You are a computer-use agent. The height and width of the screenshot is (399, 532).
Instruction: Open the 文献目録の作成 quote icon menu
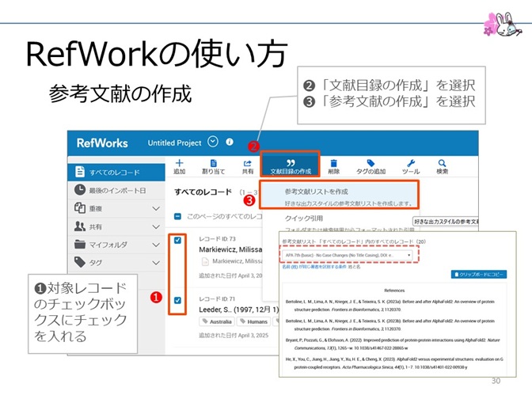291,163
